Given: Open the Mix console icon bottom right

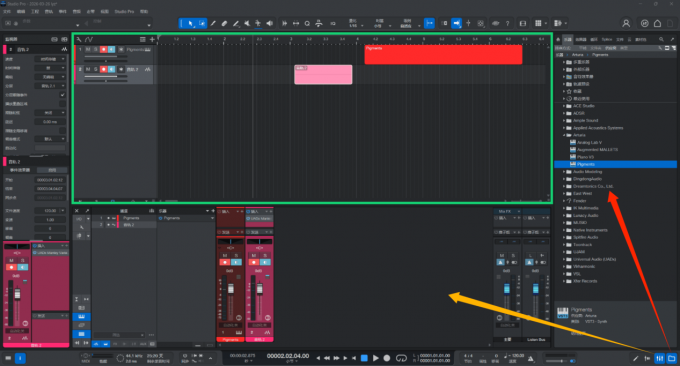Looking at the screenshot, I should [x=660, y=358].
